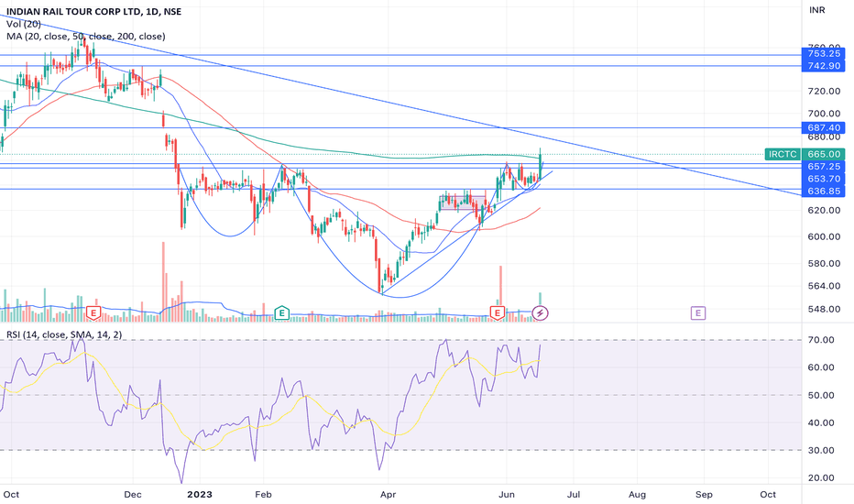Click the 548.00 price axis value
854x504 pixels.
824,309
